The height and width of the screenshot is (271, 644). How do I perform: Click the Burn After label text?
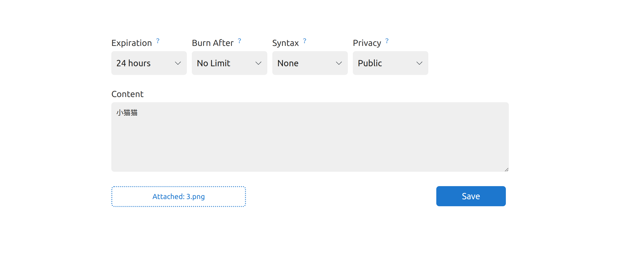click(213, 43)
